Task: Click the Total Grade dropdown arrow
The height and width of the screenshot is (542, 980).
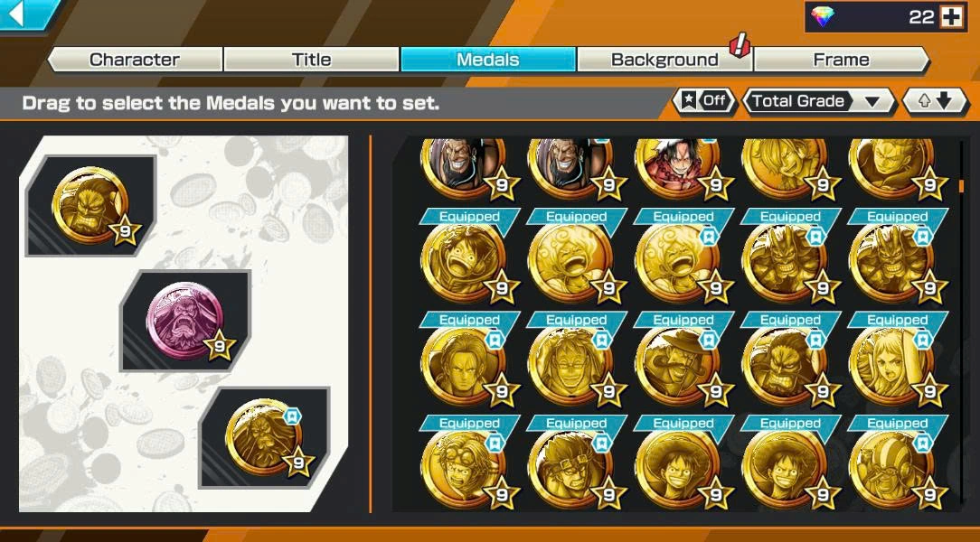Action: coord(872,102)
